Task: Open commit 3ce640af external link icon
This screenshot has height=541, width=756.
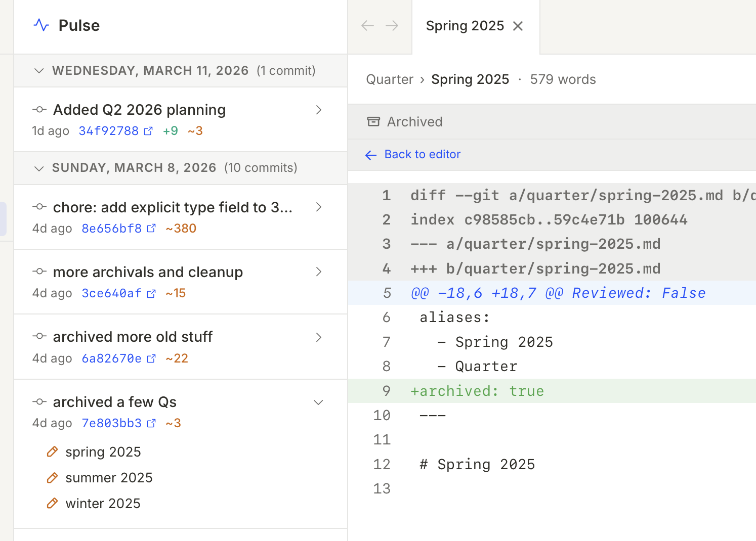Action: coord(151,294)
